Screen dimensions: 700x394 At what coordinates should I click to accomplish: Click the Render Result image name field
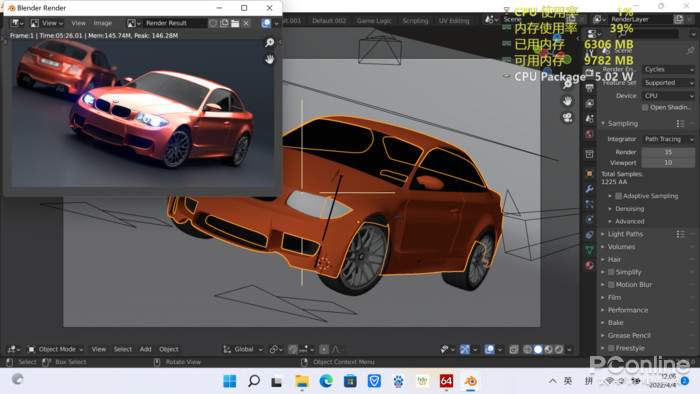pos(175,23)
